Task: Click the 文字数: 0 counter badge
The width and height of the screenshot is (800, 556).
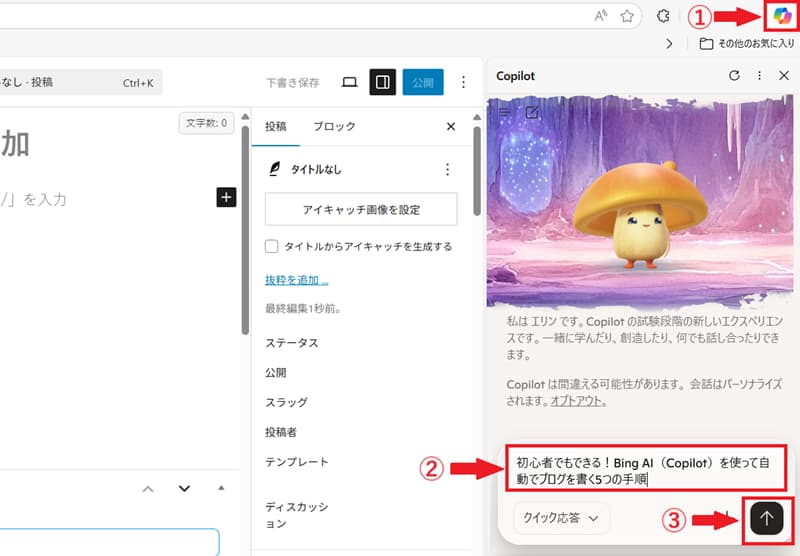Action: point(207,123)
